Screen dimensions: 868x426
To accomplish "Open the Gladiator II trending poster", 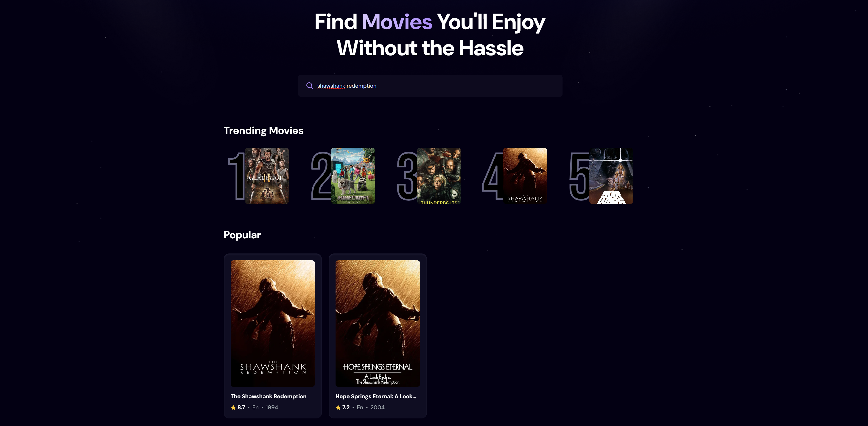I will (266, 176).
